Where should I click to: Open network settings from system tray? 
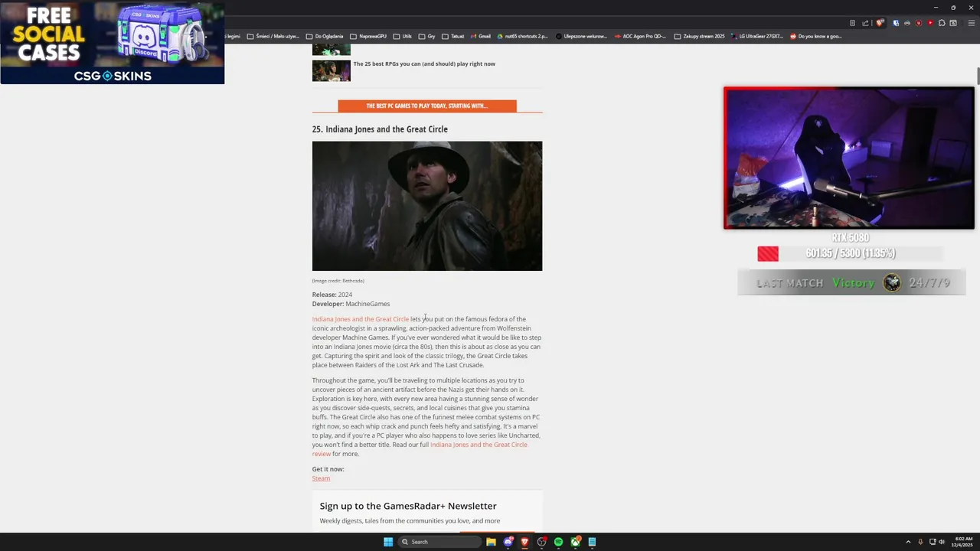[x=933, y=542]
